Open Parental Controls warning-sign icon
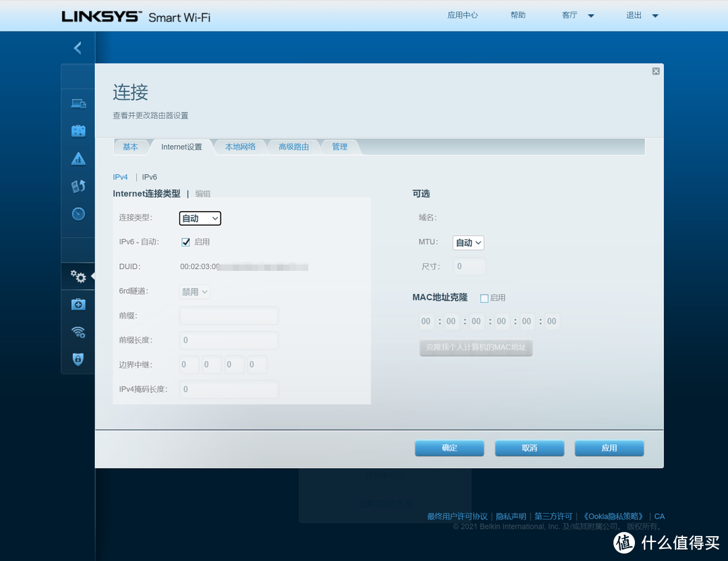This screenshot has height=561, width=728. [78, 158]
